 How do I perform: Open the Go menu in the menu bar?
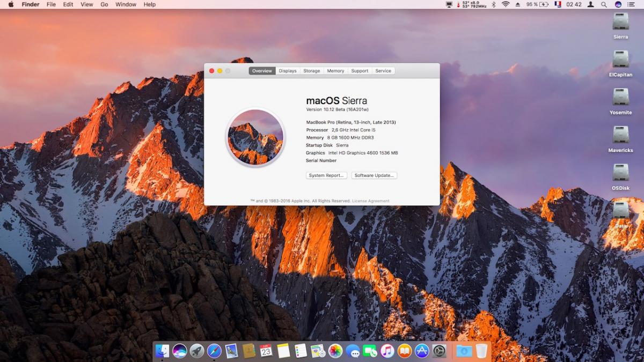tap(104, 4)
